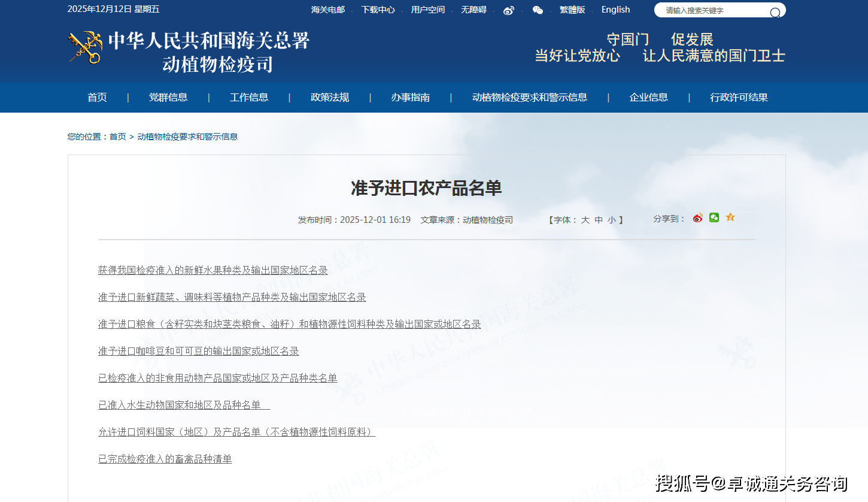Click the star favorites share icon

coord(730,217)
